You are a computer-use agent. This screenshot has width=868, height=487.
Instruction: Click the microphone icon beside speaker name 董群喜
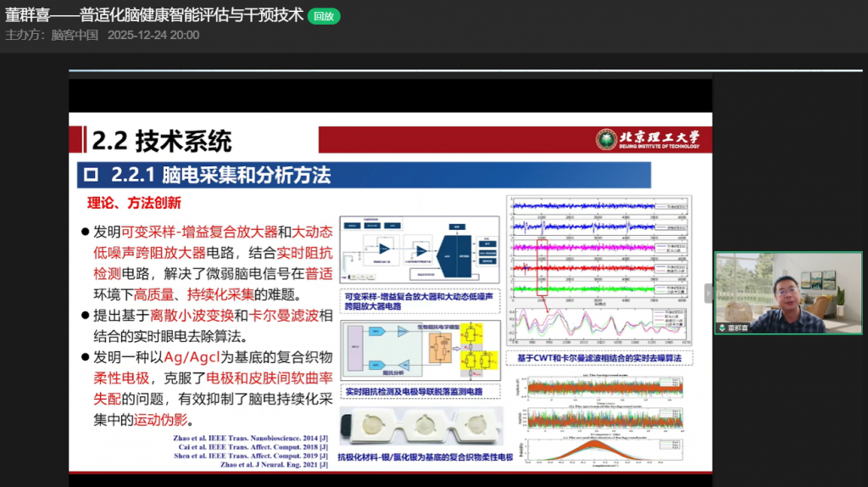pyautogui.click(x=723, y=327)
